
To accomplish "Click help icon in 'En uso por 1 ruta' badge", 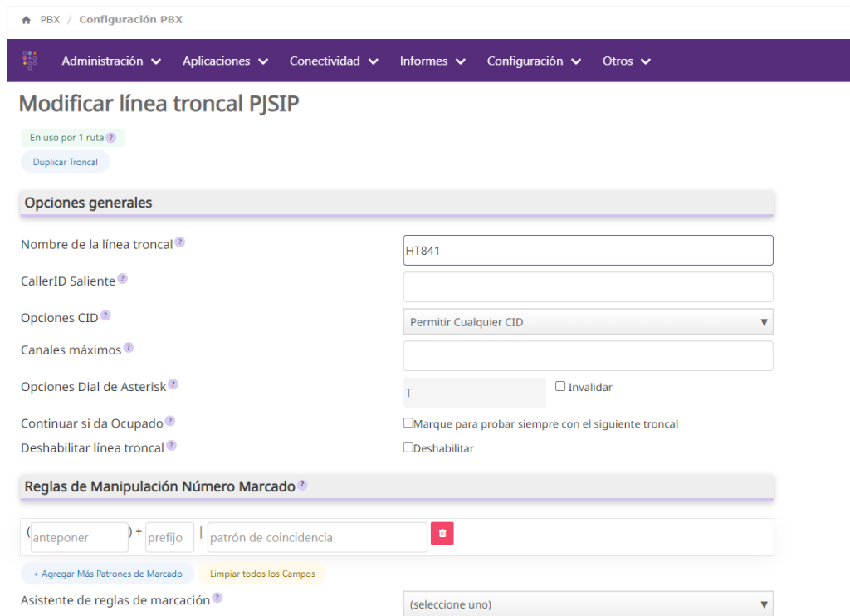I will pyautogui.click(x=110, y=138).
